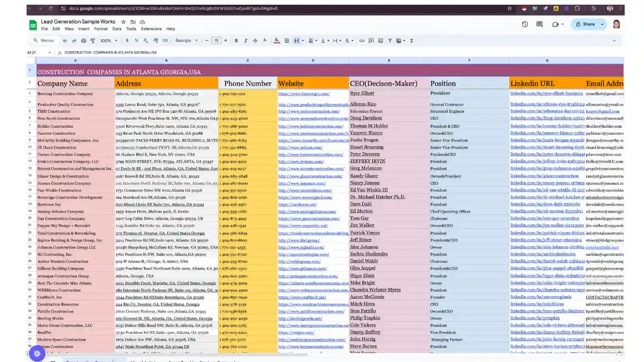Open the horizontal align dropdown

click(x=313, y=41)
